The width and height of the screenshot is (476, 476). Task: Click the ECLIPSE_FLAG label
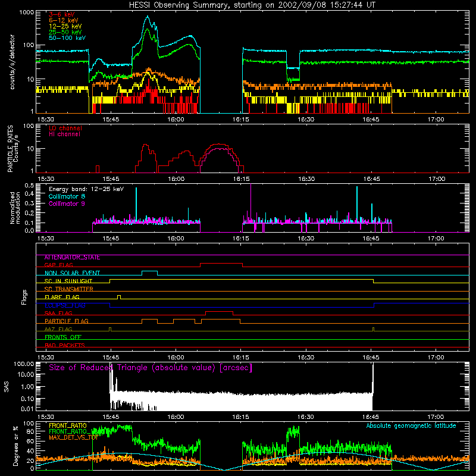tap(65, 305)
